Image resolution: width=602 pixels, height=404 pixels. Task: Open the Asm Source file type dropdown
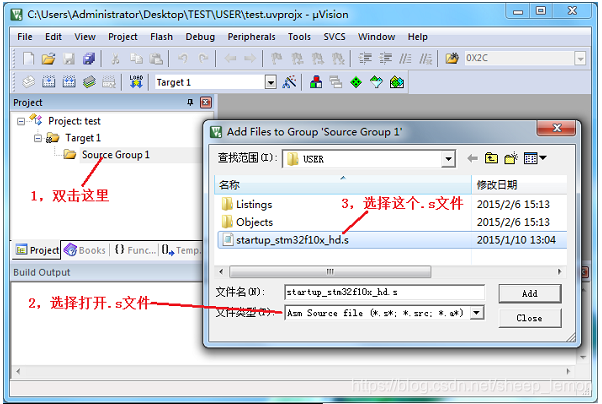click(x=476, y=313)
